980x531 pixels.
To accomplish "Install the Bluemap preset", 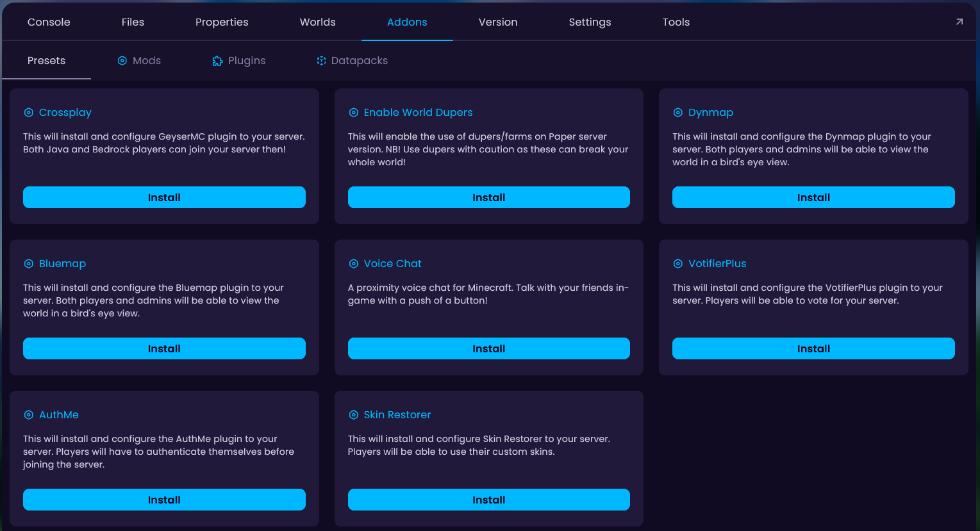I will [164, 348].
